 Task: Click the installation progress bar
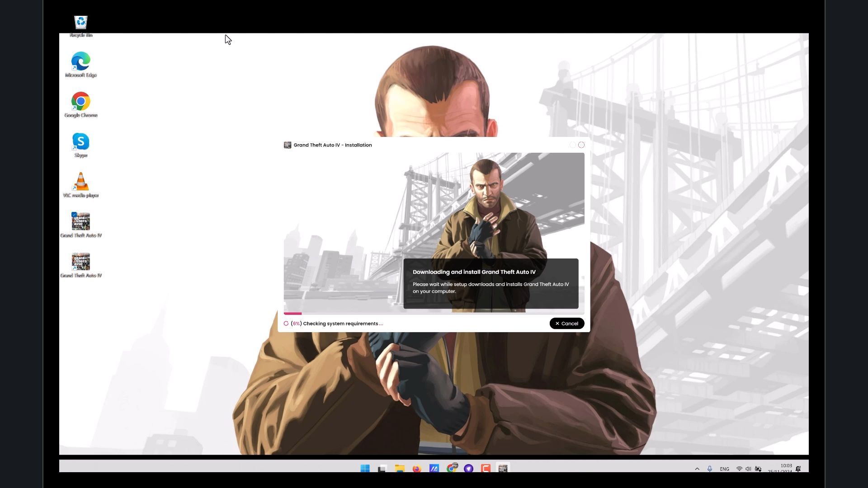pyautogui.click(x=434, y=313)
